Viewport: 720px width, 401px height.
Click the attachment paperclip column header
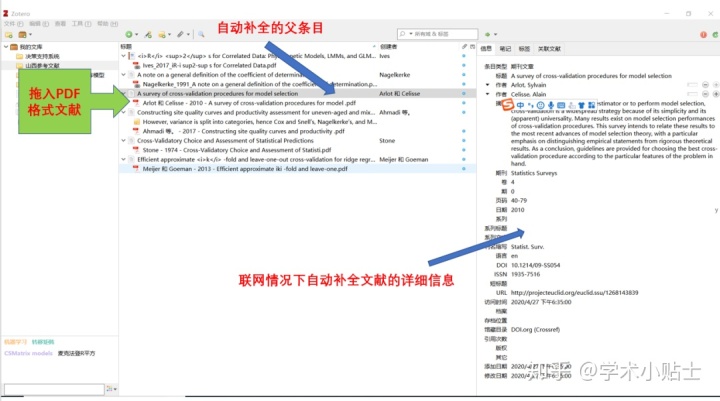click(x=464, y=46)
